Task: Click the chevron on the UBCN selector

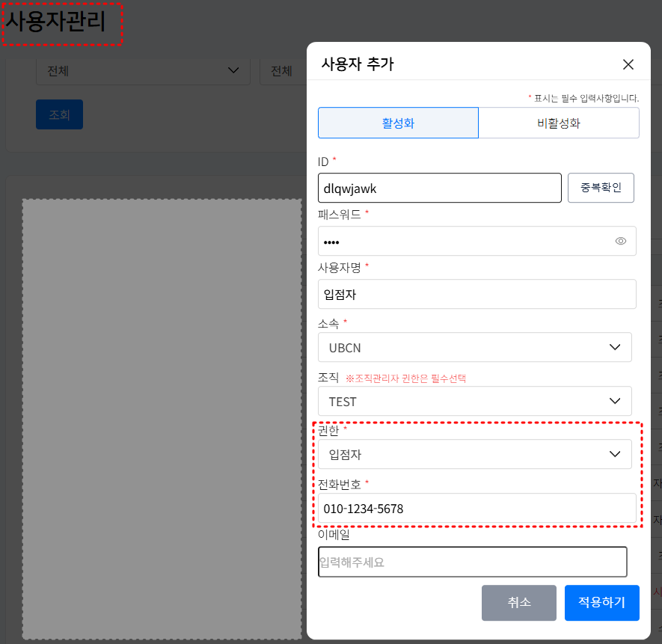Action: pos(616,347)
